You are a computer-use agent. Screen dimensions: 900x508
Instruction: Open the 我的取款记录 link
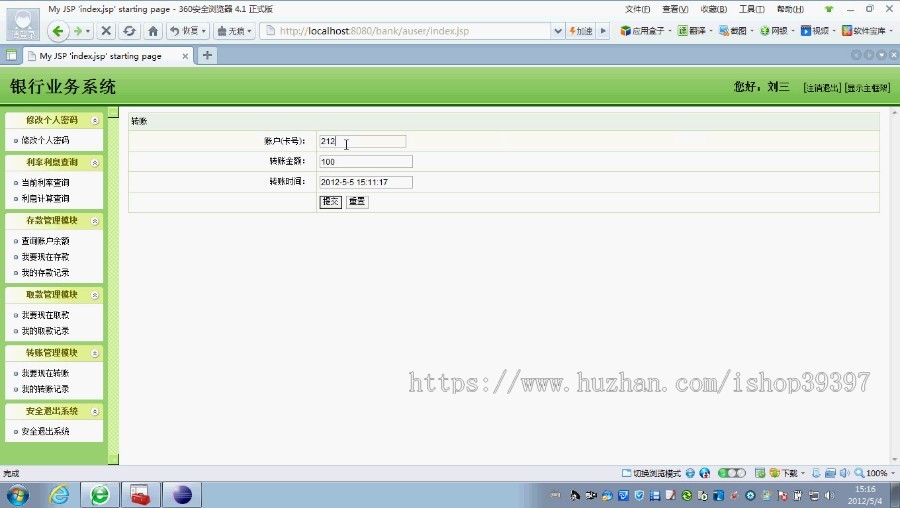(x=45, y=331)
